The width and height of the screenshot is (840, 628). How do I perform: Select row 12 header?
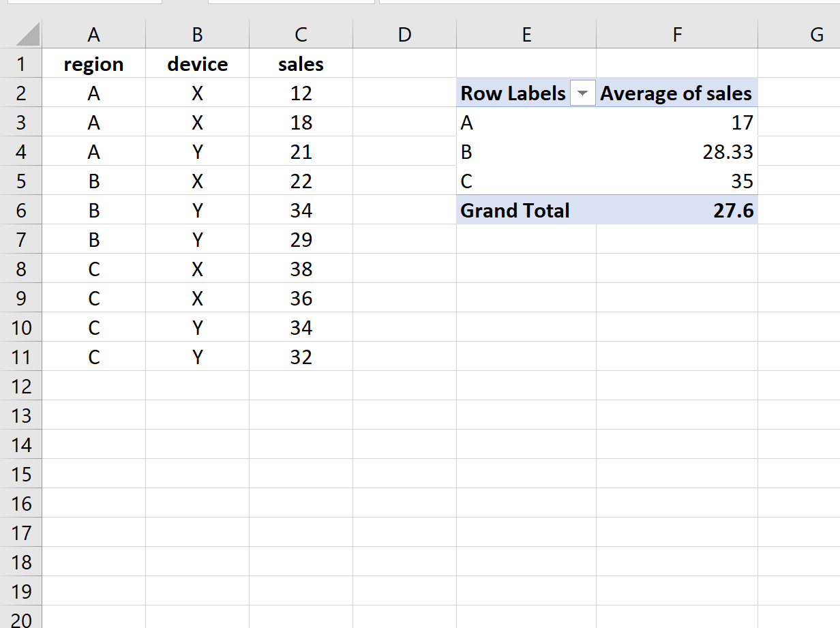click(x=20, y=386)
